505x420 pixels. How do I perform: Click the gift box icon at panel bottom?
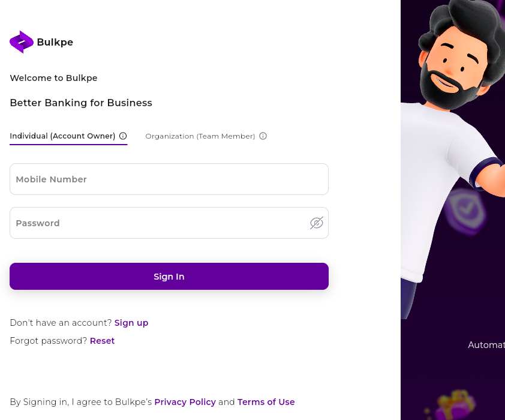coord(454,405)
